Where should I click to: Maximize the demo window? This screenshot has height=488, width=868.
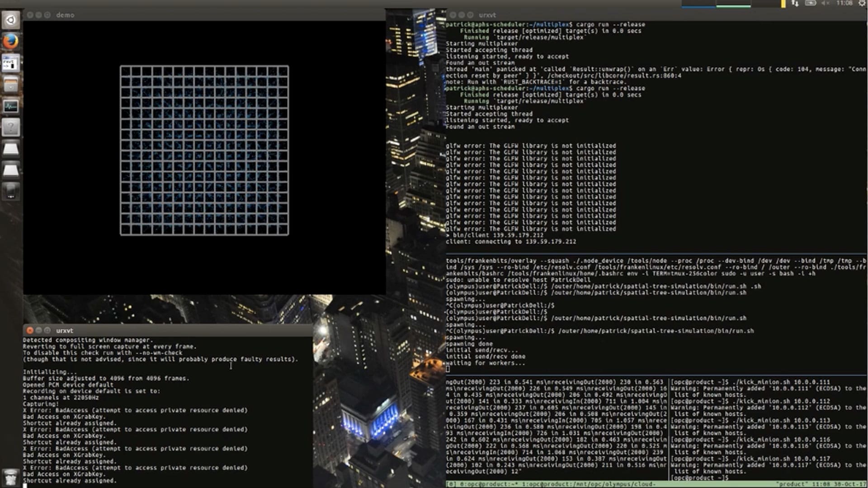[47, 15]
